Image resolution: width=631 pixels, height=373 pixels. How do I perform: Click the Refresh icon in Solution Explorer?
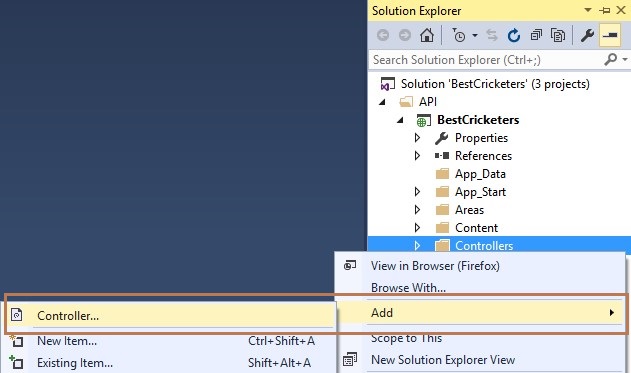[514, 36]
